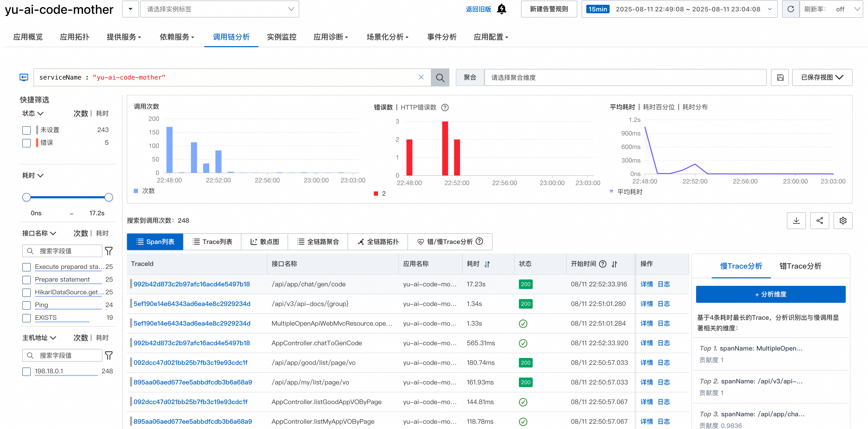Check the 未设置 status checkbox
Screen dimensions: 868x429
click(26, 130)
